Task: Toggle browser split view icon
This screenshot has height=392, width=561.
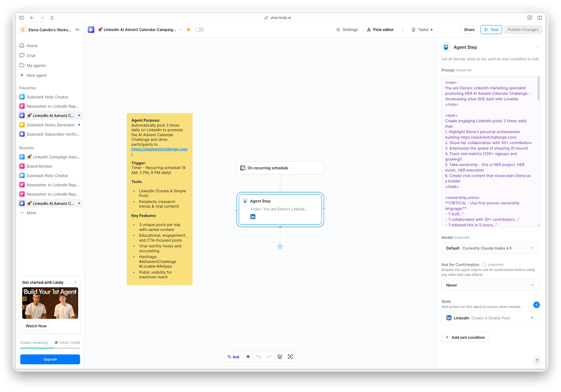Action: (539, 18)
